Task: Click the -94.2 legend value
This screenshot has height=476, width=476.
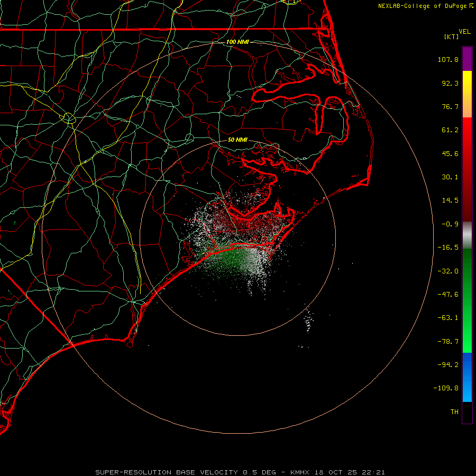Action: (448, 364)
